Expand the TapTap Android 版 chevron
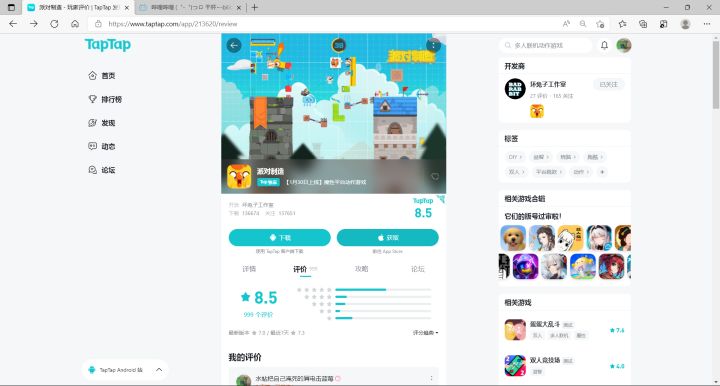Screen dimensions: 720x386 pyautogui.click(x=159, y=369)
